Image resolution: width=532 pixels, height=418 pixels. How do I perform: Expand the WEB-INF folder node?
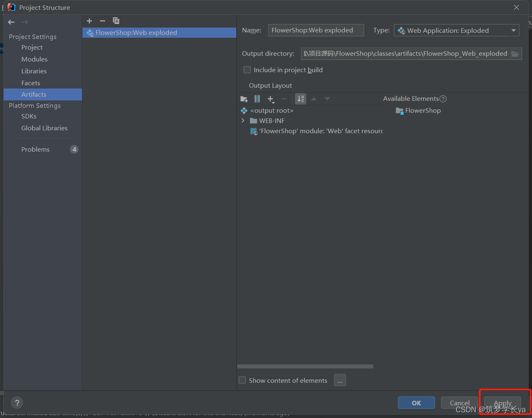pyautogui.click(x=243, y=120)
